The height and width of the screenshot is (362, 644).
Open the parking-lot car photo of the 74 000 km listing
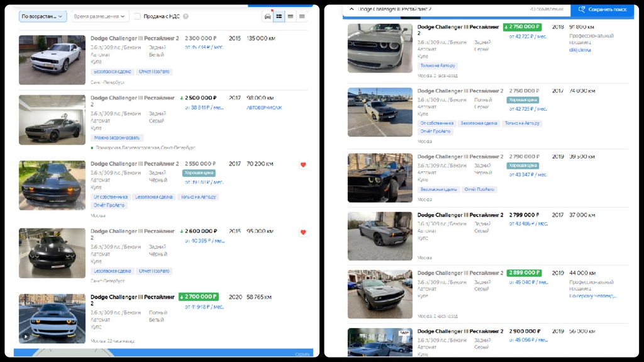click(x=380, y=112)
